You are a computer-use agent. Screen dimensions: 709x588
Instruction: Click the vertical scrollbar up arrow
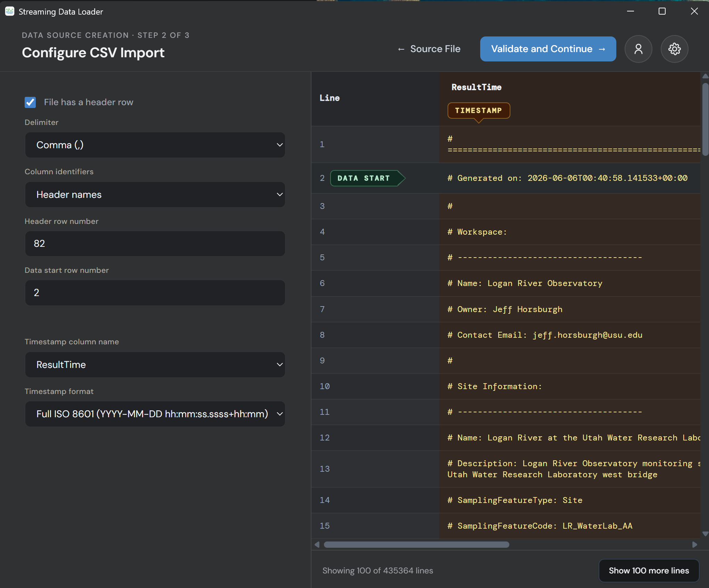(x=705, y=76)
